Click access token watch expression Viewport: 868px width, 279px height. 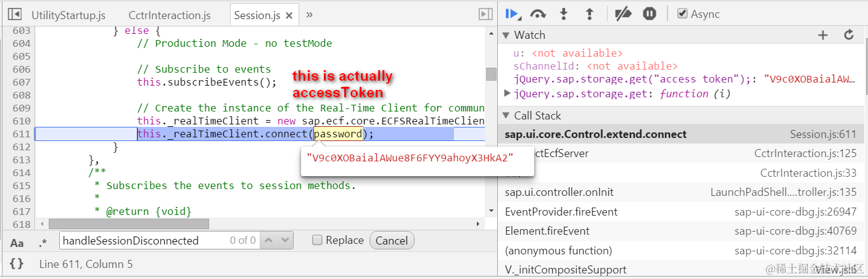[685, 79]
